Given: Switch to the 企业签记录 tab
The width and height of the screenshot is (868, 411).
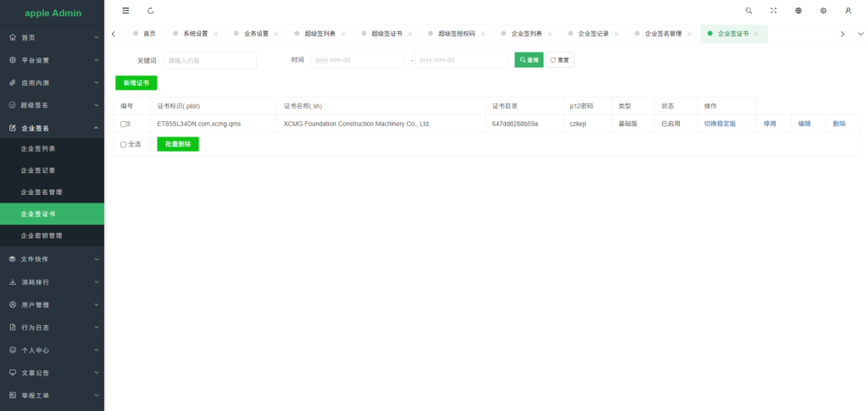Looking at the screenshot, I should pyautogui.click(x=593, y=34).
